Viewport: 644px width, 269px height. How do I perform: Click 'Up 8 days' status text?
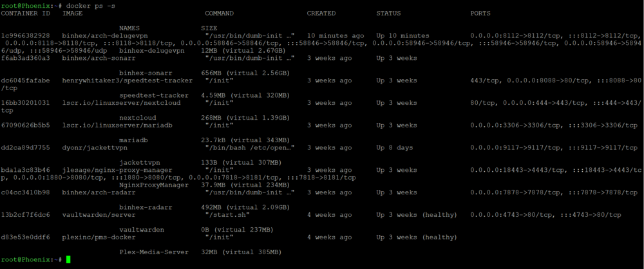click(395, 147)
